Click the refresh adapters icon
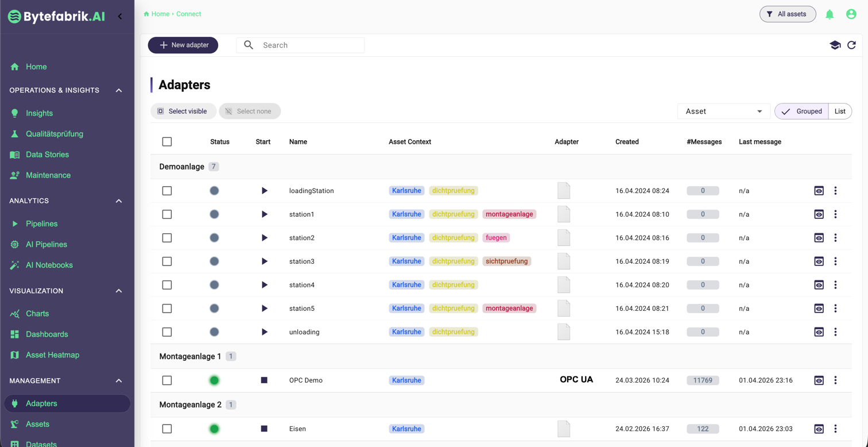The width and height of the screenshot is (868, 447). point(851,45)
